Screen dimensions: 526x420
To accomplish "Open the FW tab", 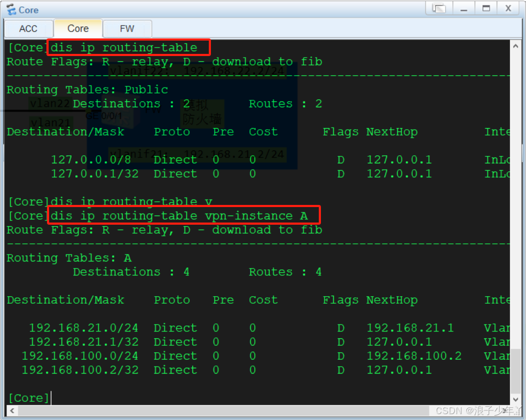I will 127,29.
